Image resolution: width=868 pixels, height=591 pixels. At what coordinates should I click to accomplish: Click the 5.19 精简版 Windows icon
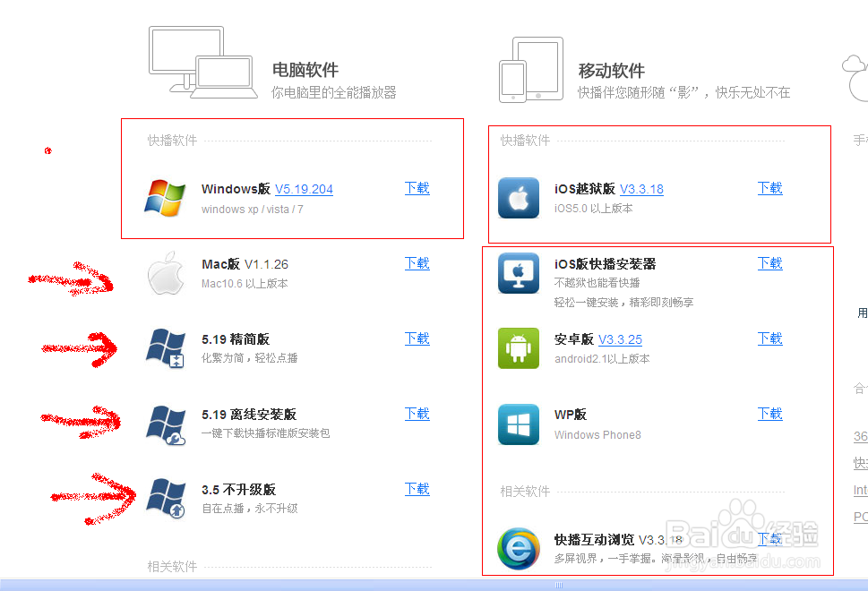tap(166, 348)
